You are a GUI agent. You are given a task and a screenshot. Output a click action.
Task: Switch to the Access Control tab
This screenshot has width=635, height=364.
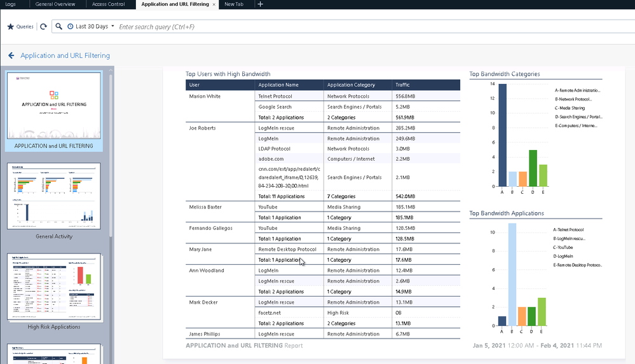pyautogui.click(x=108, y=4)
